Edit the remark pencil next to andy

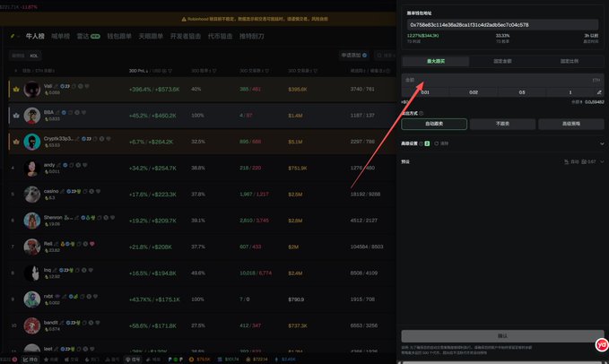click(58, 165)
